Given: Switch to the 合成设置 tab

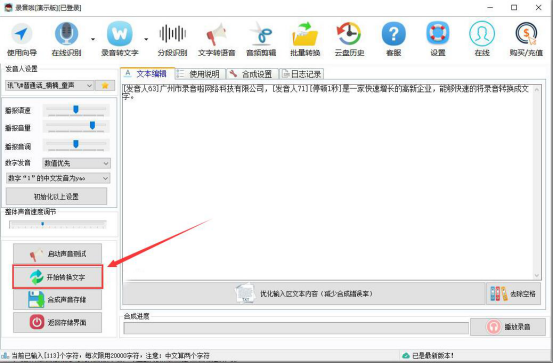Looking at the screenshot, I should [252, 74].
